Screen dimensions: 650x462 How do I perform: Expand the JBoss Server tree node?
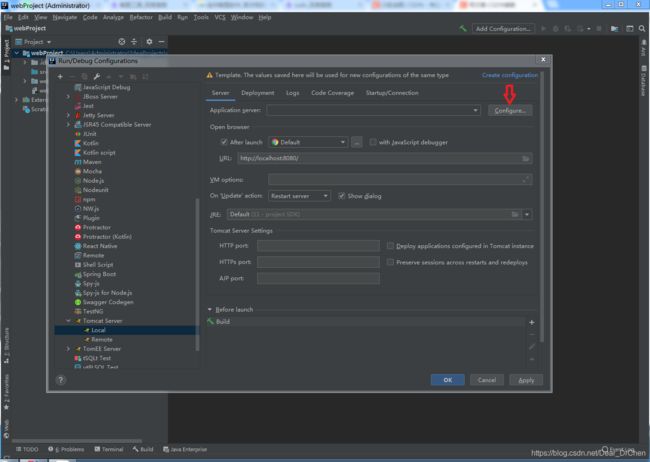tap(68, 97)
